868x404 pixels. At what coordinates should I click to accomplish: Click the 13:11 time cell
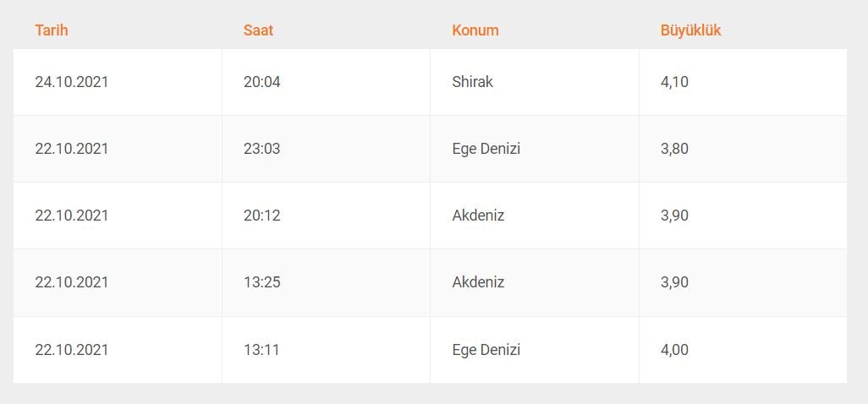pyautogui.click(x=261, y=350)
